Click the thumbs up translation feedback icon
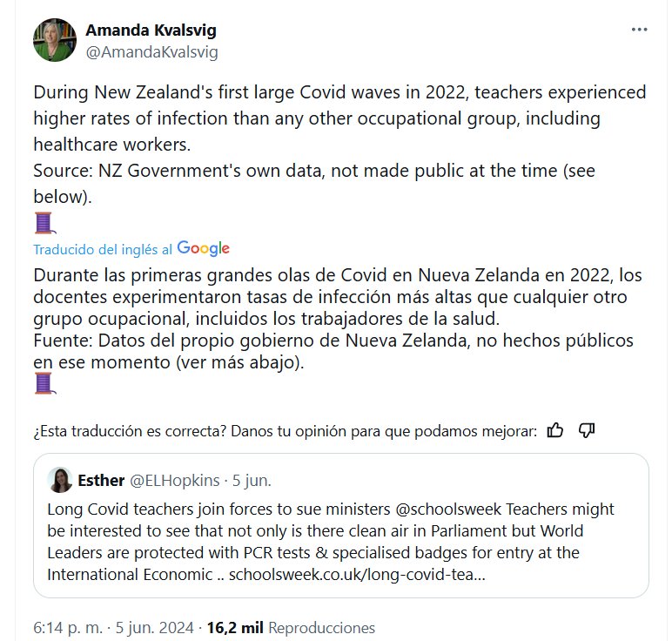This screenshot has height=641, width=672. point(555,430)
